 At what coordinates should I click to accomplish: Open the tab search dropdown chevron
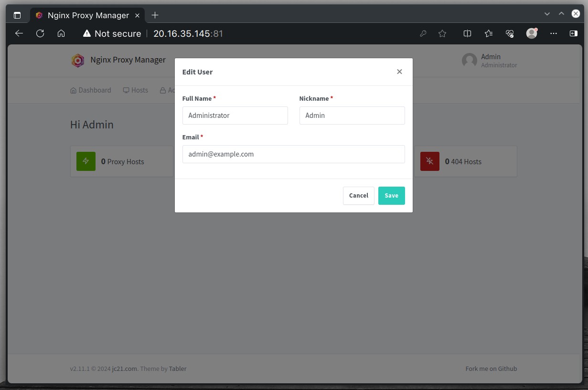coord(547,14)
